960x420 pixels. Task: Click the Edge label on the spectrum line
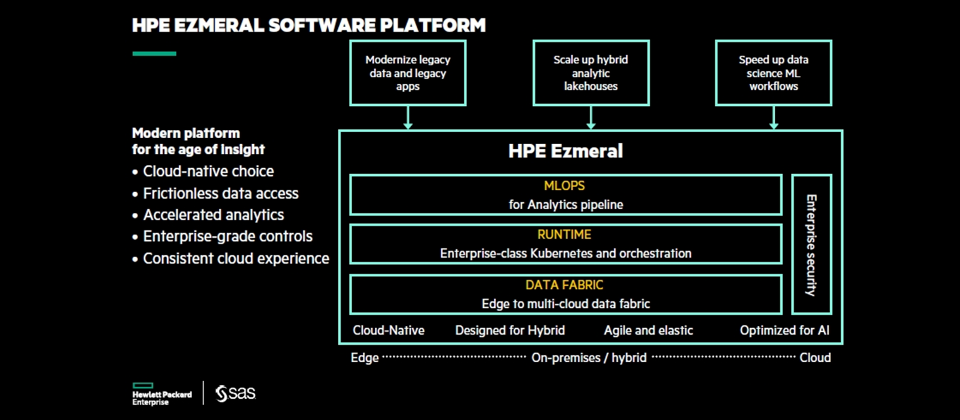(364, 357)
